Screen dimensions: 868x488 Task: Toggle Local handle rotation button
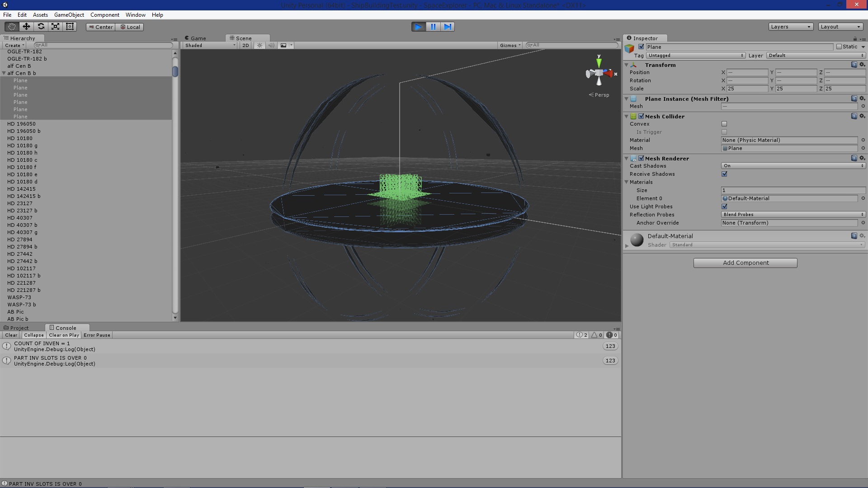click(130, 27)
